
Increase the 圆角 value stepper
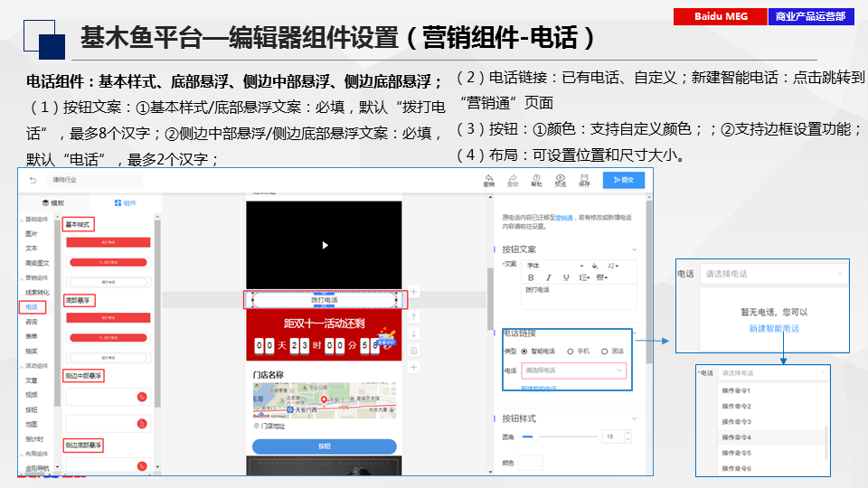coord(627,434)
